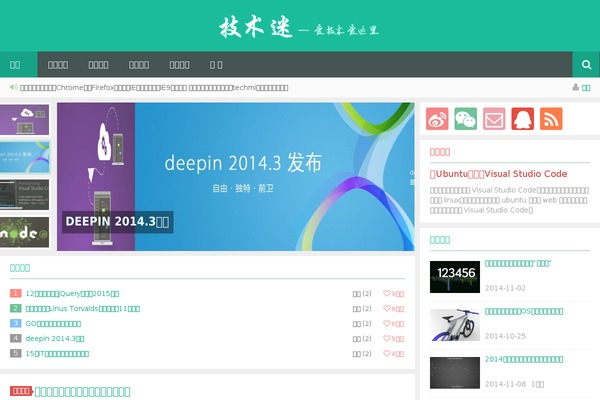Open comments (2) for GO article

point(362,323)
